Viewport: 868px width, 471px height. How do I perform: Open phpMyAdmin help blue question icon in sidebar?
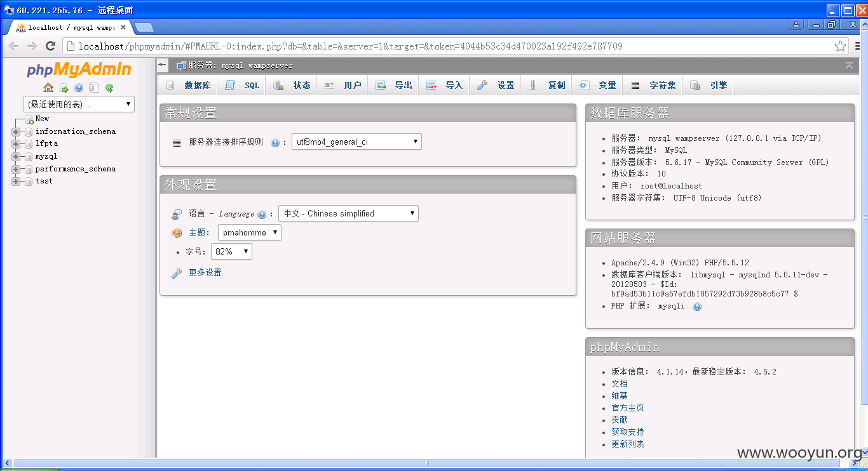pyautogui.click(x=79, y=88)
